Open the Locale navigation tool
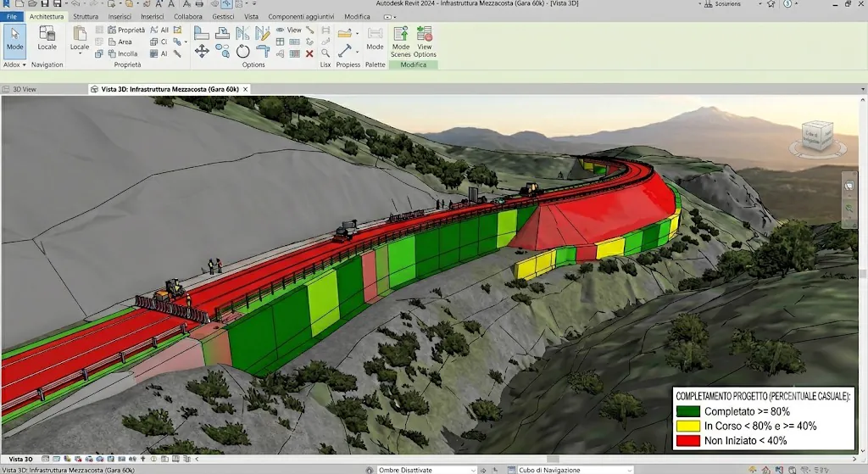Image resolution: width=868 pixels, height=474 pixels. click(x=47, y=38)
